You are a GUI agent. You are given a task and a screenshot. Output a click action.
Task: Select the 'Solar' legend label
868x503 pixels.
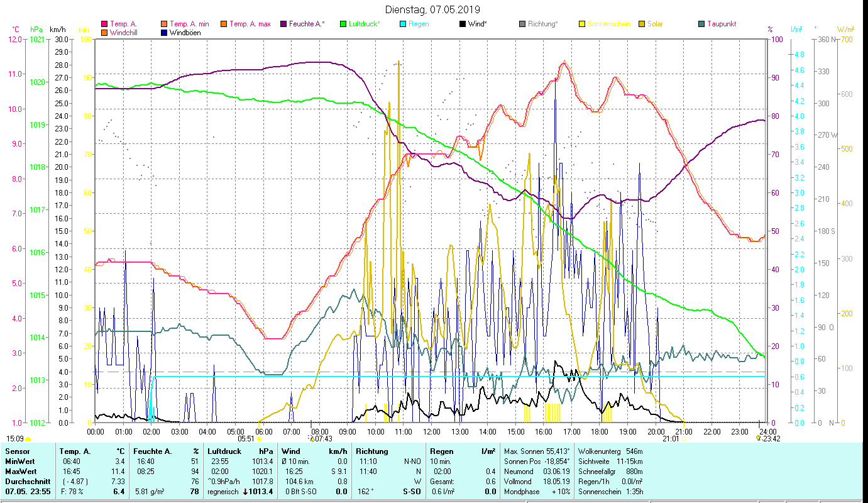pos(655,25)
